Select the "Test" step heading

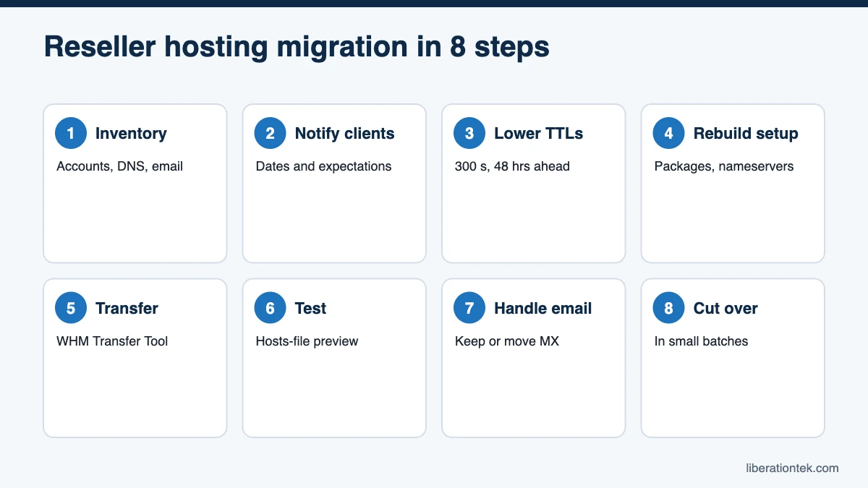pos(310,309)
